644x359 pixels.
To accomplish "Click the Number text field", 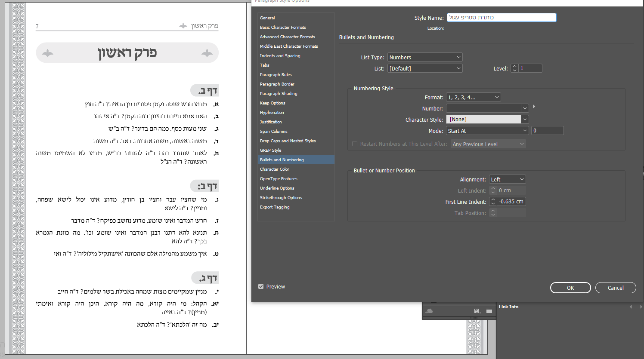I will pyautogui.click(x=483, y=108).
